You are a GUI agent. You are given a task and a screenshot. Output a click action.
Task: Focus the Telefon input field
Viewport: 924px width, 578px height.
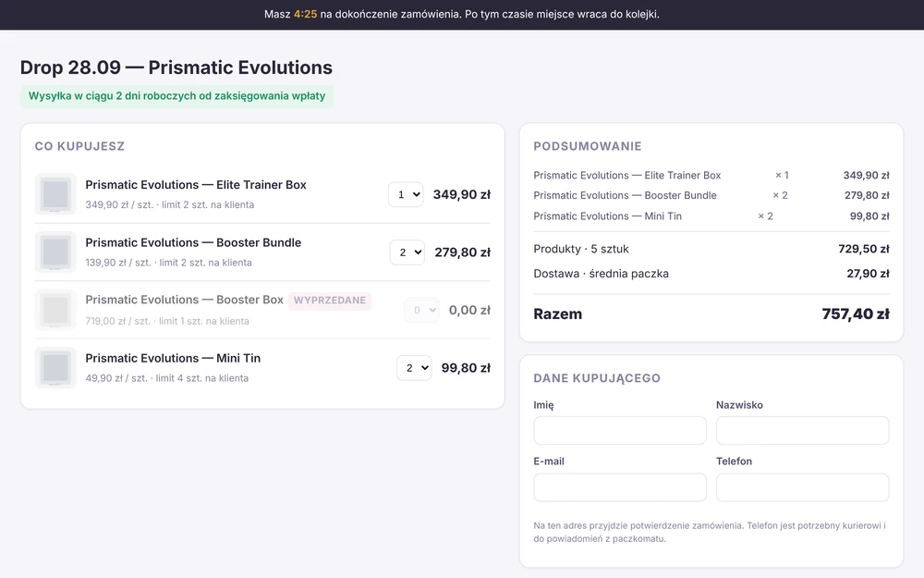pyautogui.click(x=803, y=487)
